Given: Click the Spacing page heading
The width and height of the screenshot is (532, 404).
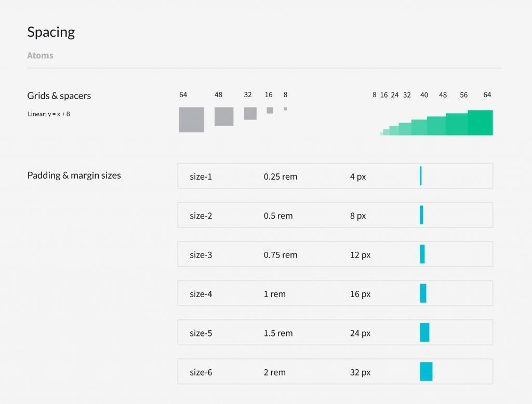Looking at the screenshot, I should (x=51, y=32).
